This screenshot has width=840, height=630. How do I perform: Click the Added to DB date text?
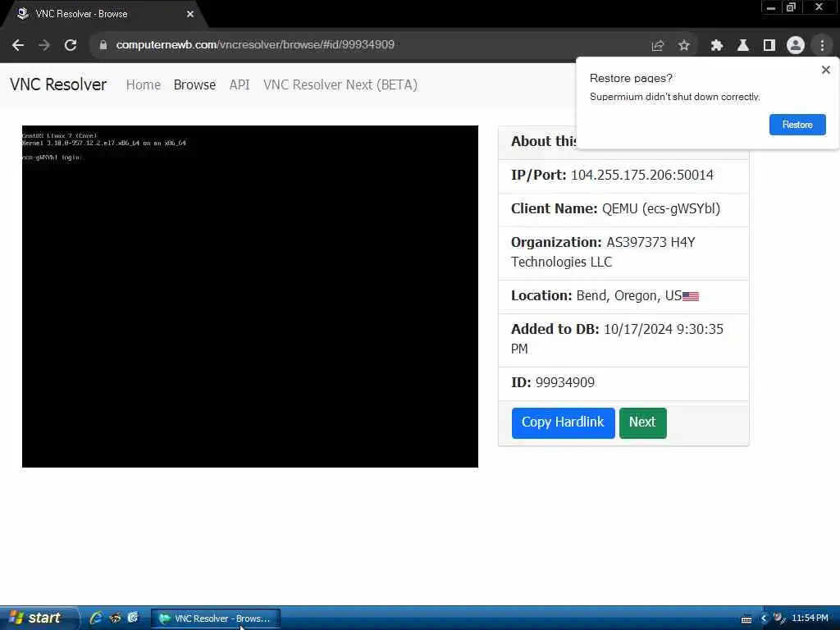[x=617, y=339]
